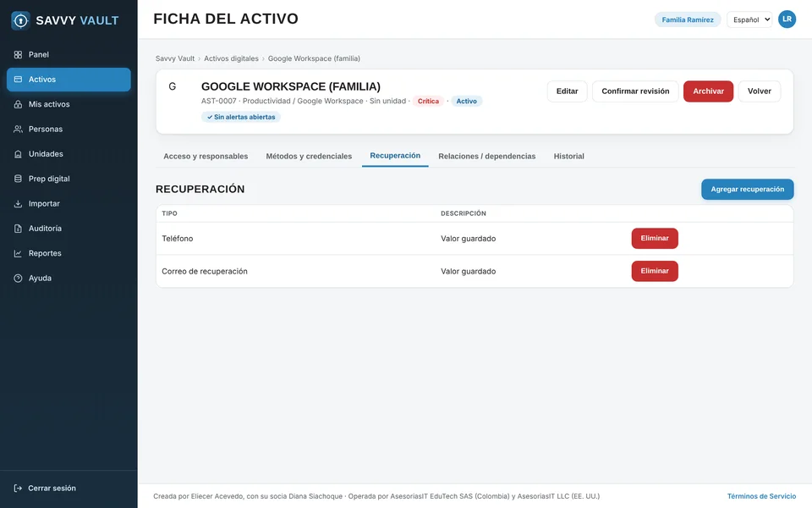Click the Familia Ramírez badge
The image size is (812, 508).
tap(688, 19)
